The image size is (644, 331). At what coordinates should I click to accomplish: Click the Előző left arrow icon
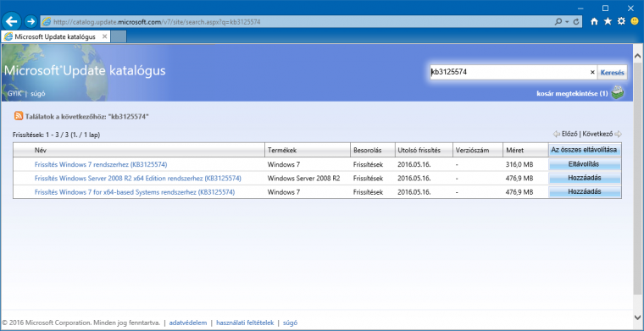tap(557, 134)
